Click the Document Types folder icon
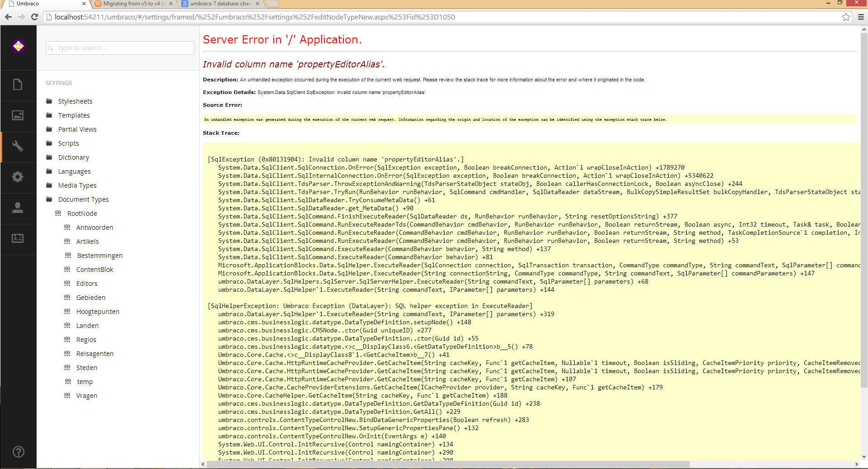The image size is (868, 469). coord(49,199)
